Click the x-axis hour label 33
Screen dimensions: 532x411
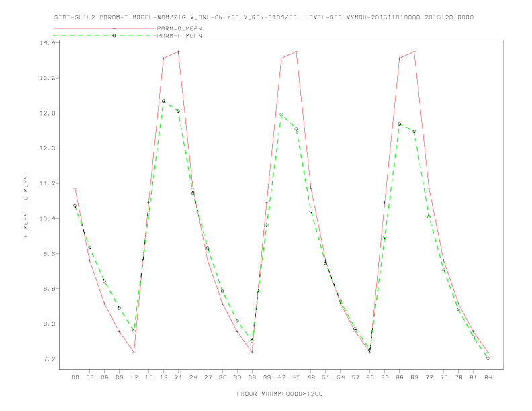coord(237,377)
